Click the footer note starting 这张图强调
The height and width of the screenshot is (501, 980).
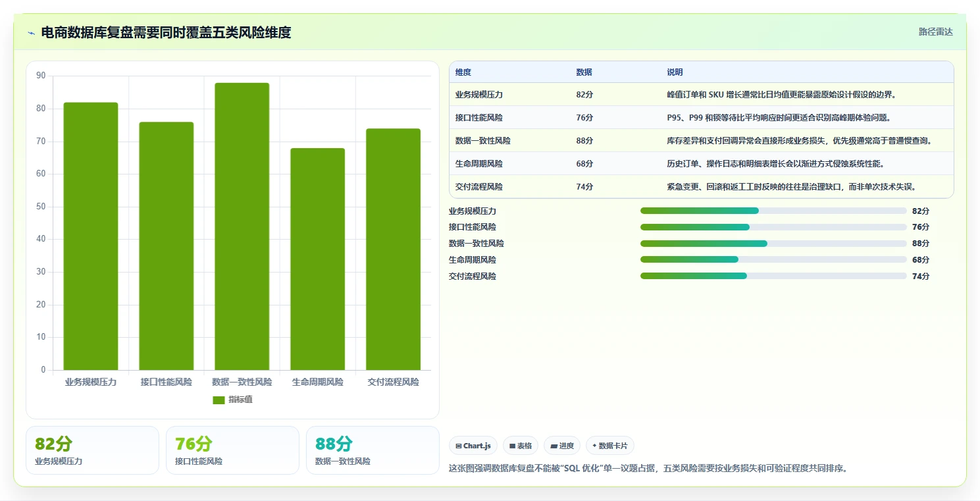(x=648, y=469)
